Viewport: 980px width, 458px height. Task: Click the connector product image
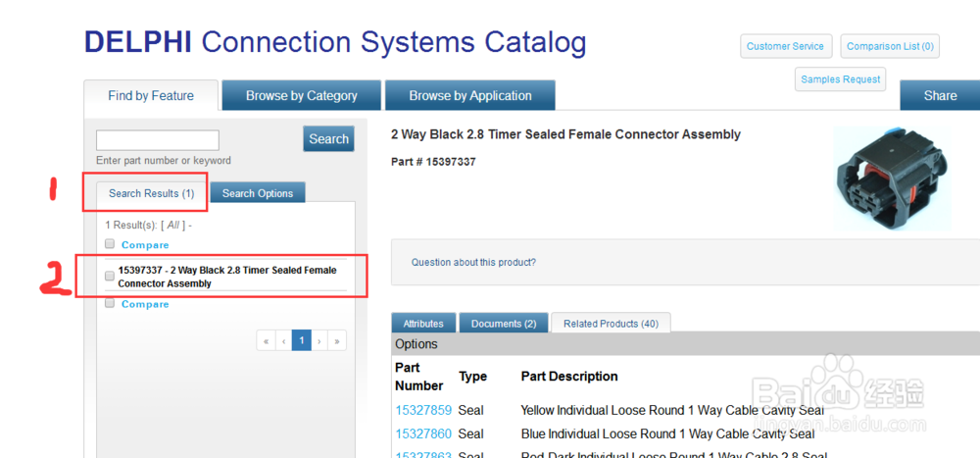[893, 178]
